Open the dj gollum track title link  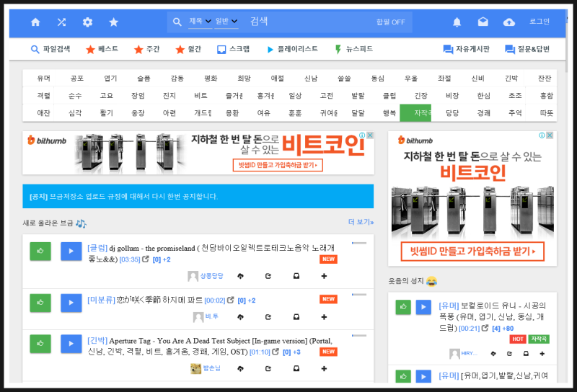[211, 254]
